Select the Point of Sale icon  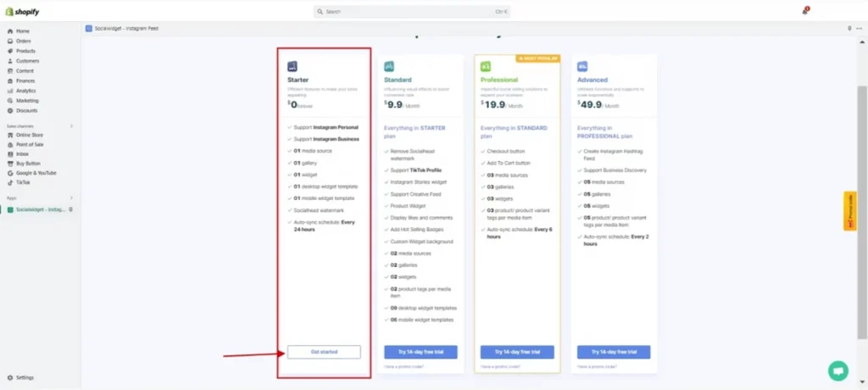click(10, 145)
